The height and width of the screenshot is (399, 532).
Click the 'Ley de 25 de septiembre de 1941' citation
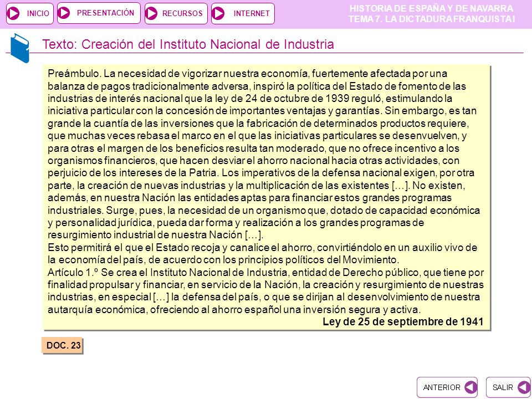point(403,321)
